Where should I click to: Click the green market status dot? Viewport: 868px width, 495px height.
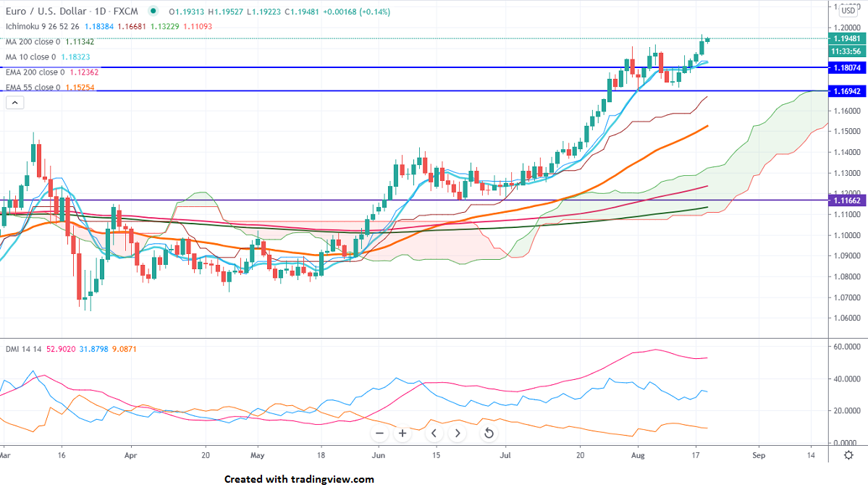[153, 11]
